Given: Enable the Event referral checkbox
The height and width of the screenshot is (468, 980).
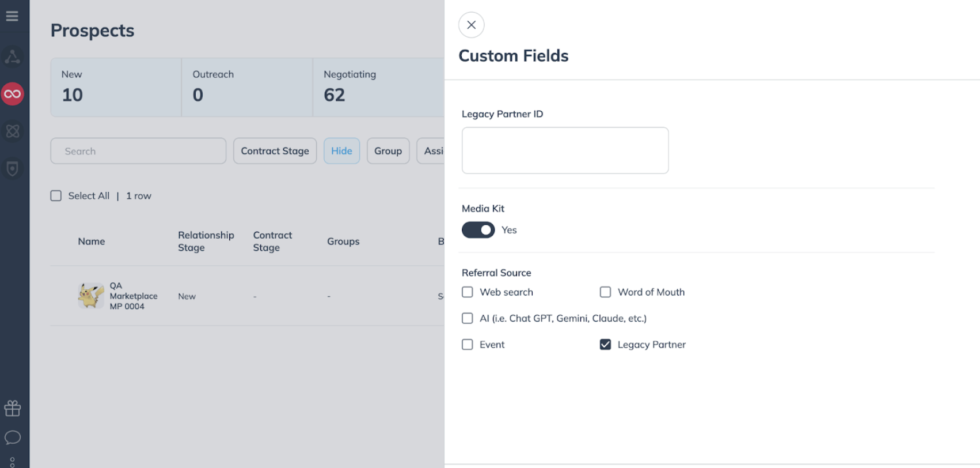Looking at the screenshot, I should coord(468,345).
